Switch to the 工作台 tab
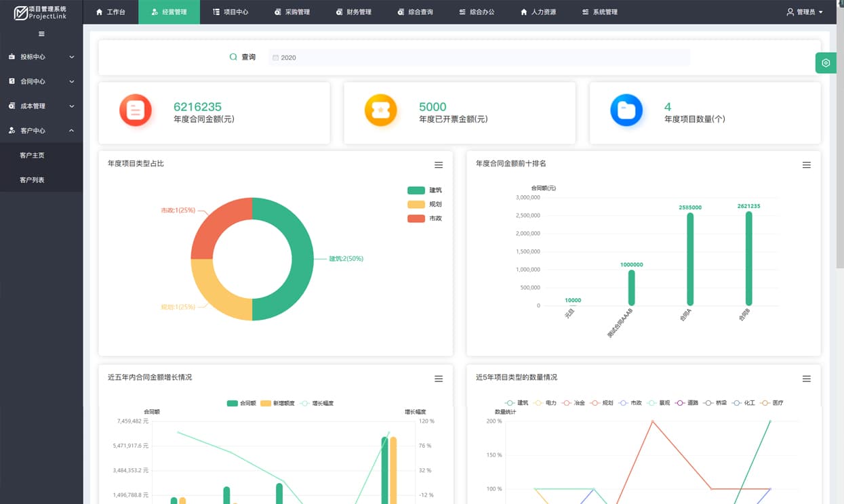The height and width of the screenshot is (504, 844). [x=110, y=12]
